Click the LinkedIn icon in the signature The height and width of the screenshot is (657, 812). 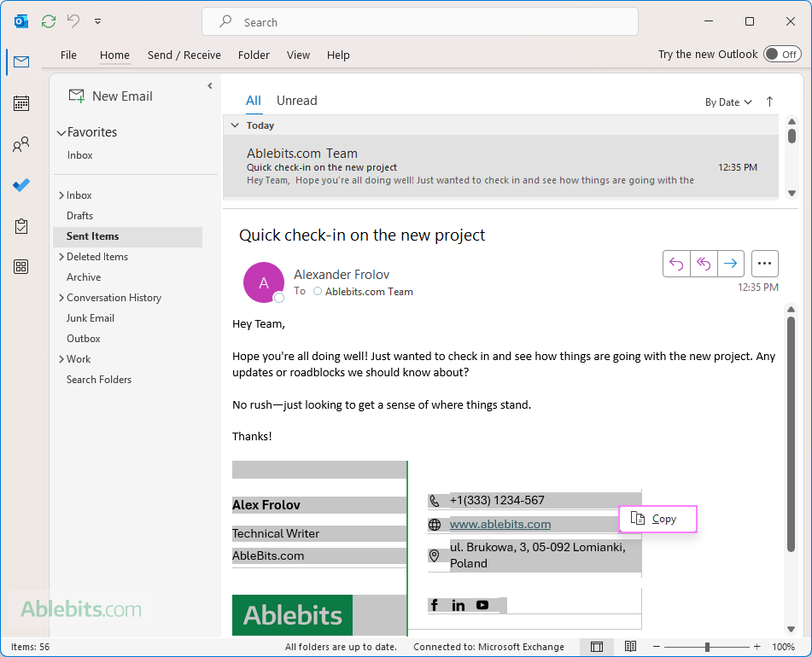point(458,605)
